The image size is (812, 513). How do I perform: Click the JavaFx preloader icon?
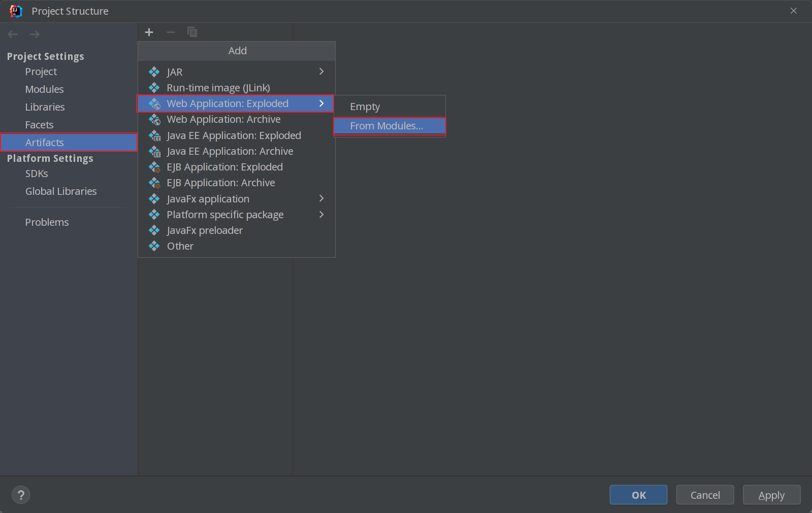click(x=154, y=230)
